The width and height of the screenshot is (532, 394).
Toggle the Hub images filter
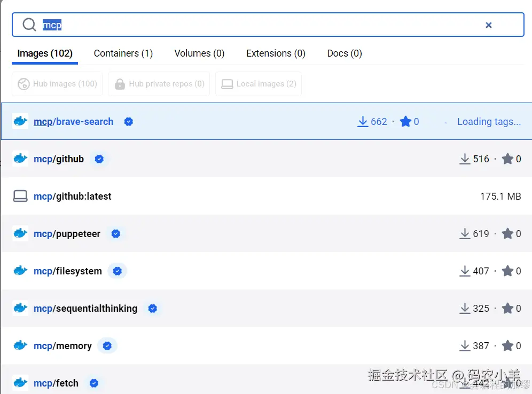point(57,84)
